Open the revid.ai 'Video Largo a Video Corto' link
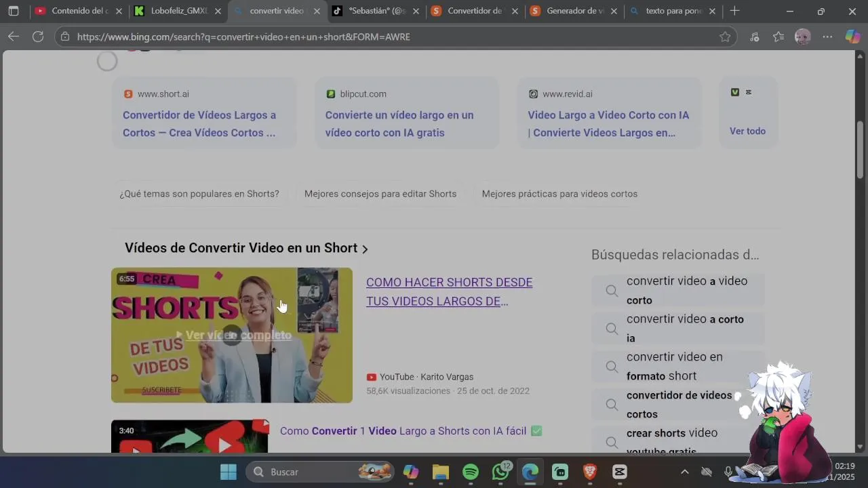The height and width of the screenshot is (488, 868). click(x=608, y=124)
